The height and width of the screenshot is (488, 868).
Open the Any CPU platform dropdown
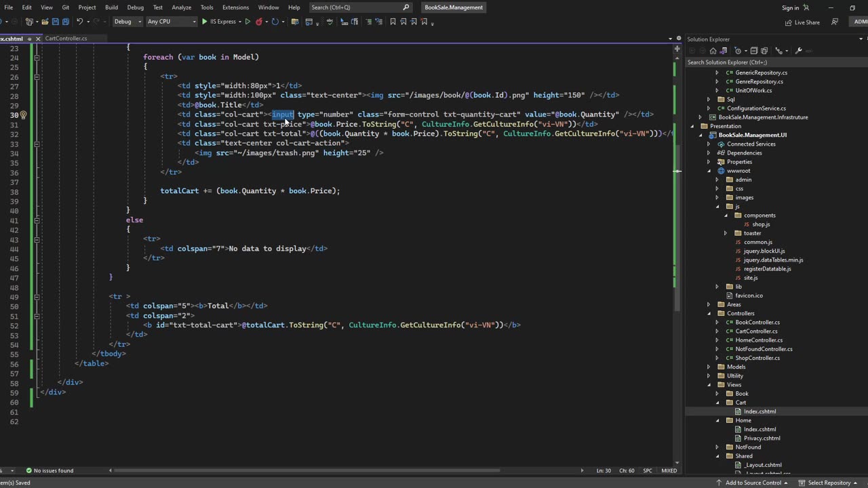click(172, 22)
